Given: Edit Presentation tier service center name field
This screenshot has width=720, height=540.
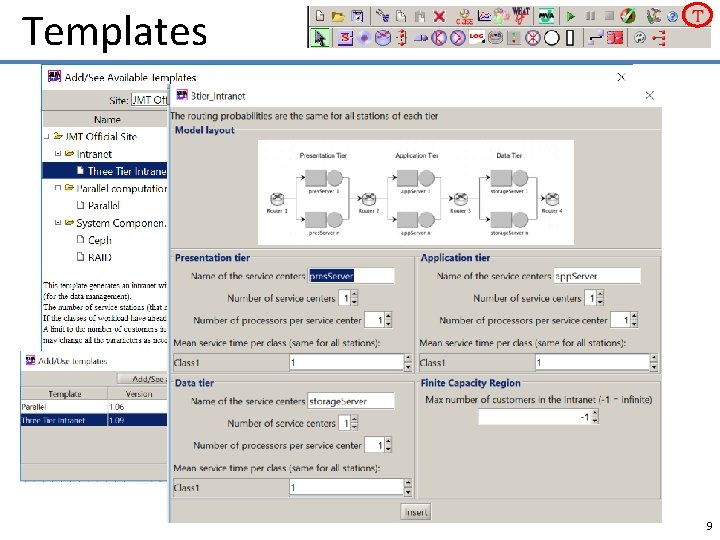Looking at the screenshot, I should [351, 276].
